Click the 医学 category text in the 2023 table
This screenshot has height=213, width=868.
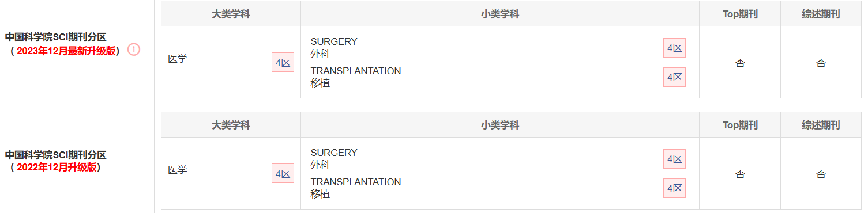pyautogui.click(x=178, y=59)
